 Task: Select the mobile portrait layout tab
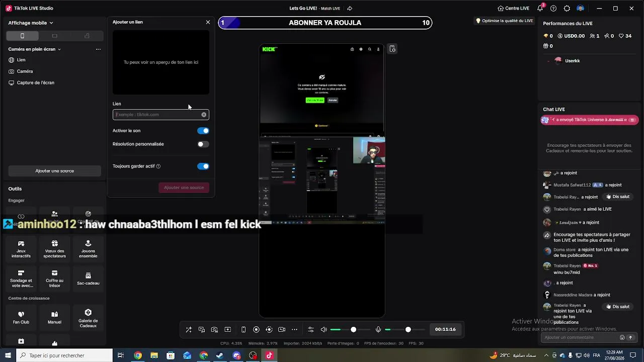coord(22,36)
